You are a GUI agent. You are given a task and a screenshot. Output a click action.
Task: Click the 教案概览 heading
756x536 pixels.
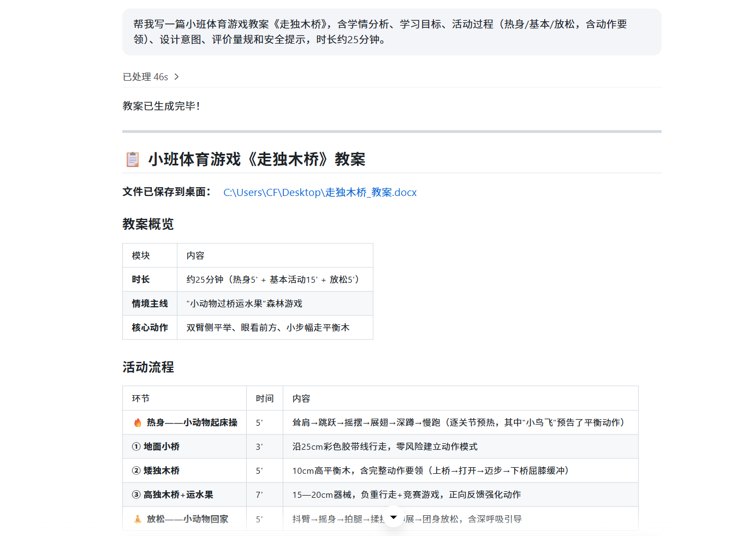coord(148,224)
